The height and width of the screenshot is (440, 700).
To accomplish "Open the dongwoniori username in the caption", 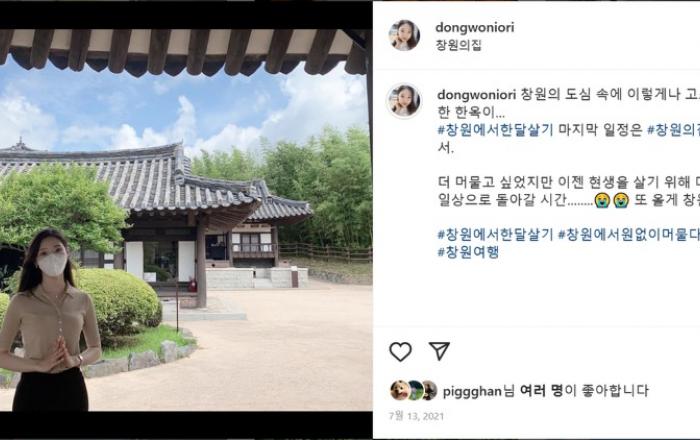I will (476, 95).
